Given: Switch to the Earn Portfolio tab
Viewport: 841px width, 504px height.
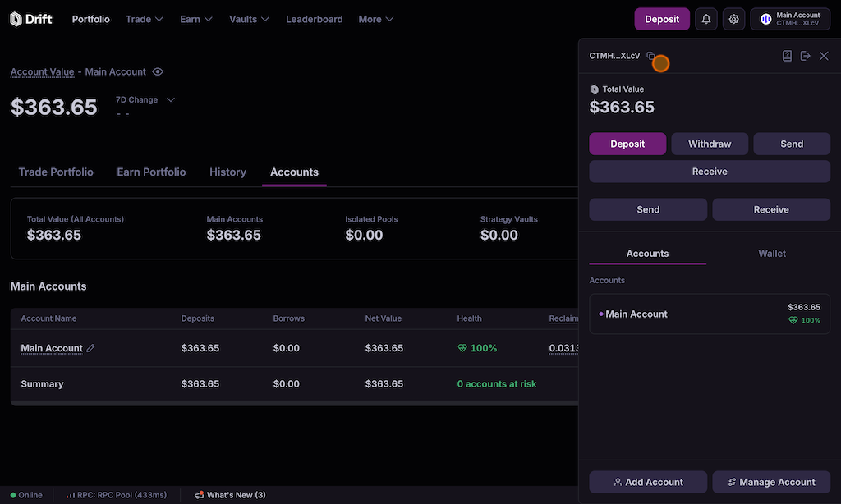Looking at the screenshot, I should coord(151,172).
